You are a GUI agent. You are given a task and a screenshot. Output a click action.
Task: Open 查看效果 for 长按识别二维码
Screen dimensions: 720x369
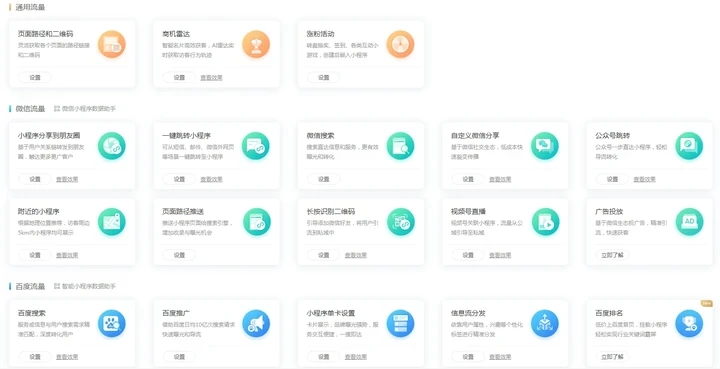coord(356,255)
